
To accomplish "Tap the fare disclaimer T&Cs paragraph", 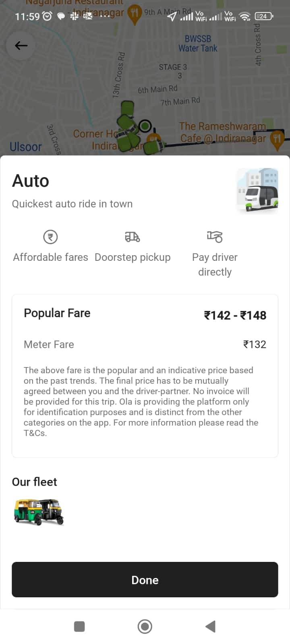I will pyautogui.click(x=141, y=401).
